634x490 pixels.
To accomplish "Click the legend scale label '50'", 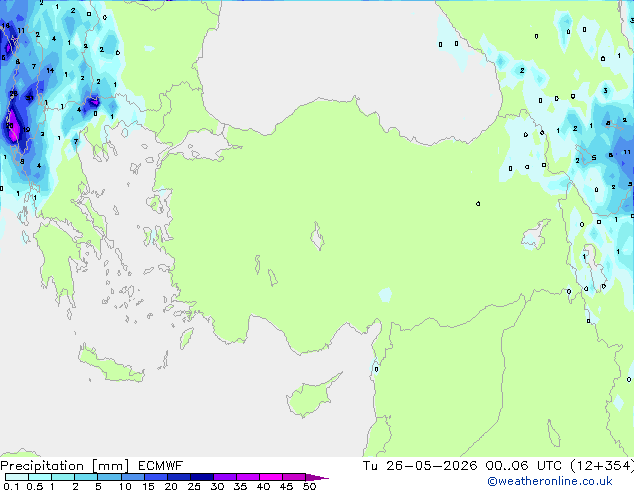I will 309,486.
